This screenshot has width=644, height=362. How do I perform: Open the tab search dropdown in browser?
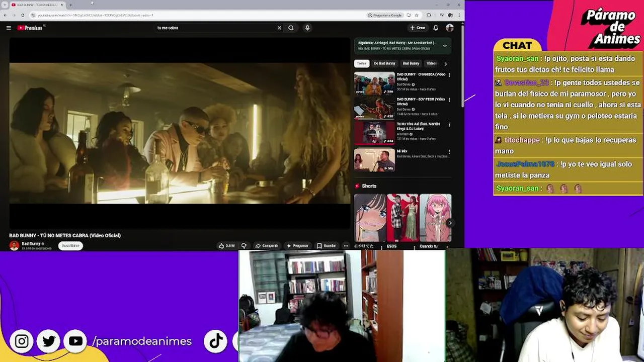[x=5, y=5]
